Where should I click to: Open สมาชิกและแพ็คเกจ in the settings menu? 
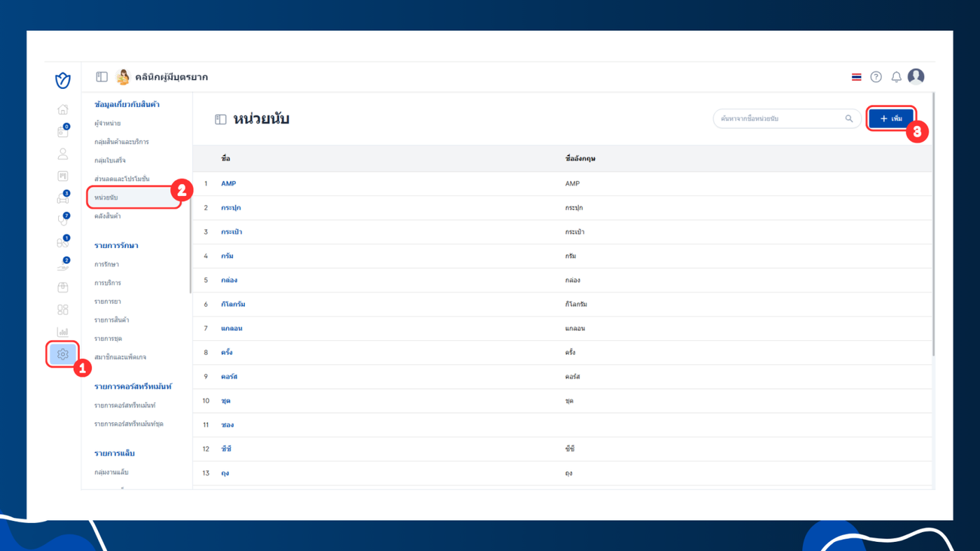tap(120, 357)
